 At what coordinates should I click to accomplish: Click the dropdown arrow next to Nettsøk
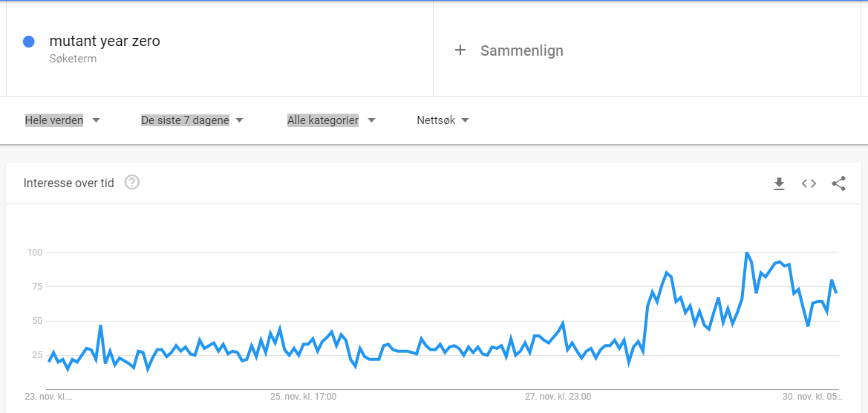(x=465, y=120)
